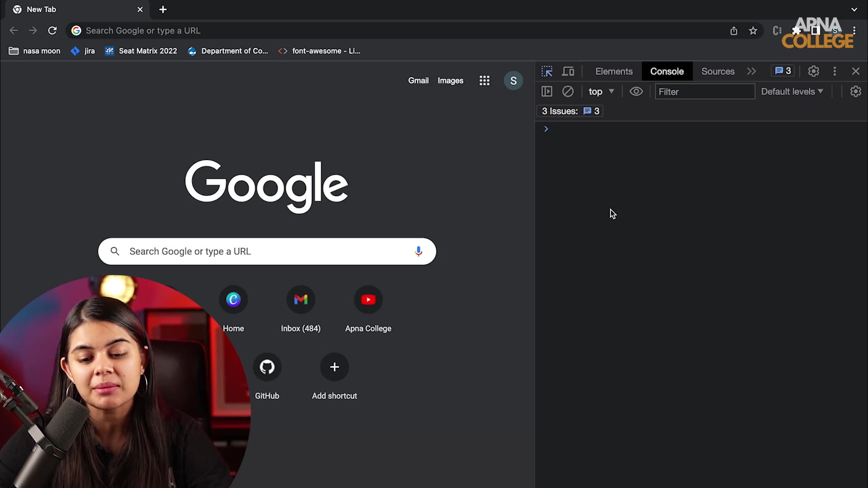
Task: Click the Google search box
Action: click(x=267, y=251)
